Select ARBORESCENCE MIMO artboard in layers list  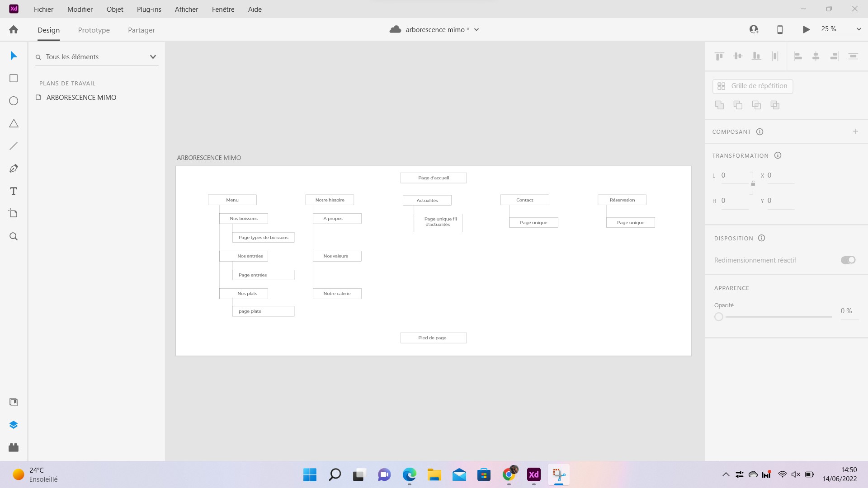pos(81,97)
